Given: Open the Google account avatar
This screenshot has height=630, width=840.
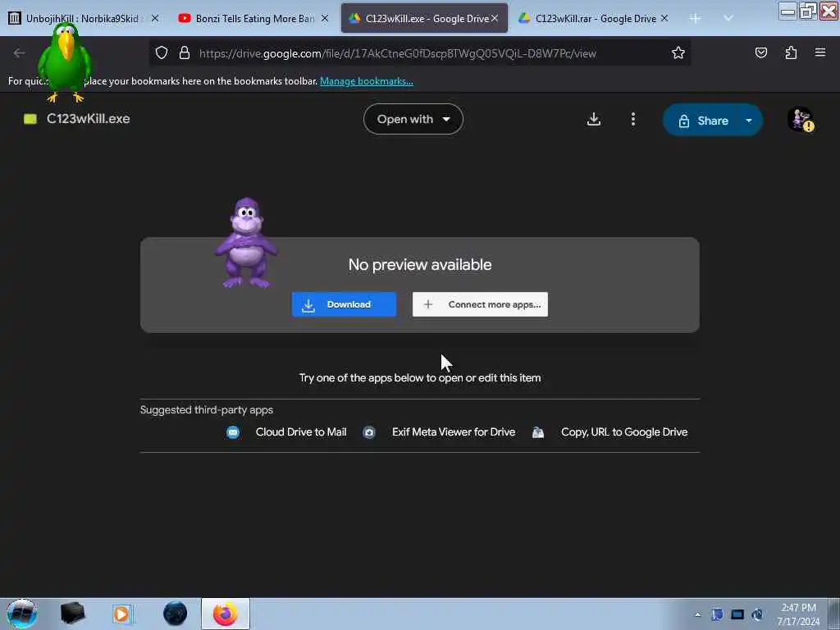Looking at the screenshot, I should click(x=801, y=120).
